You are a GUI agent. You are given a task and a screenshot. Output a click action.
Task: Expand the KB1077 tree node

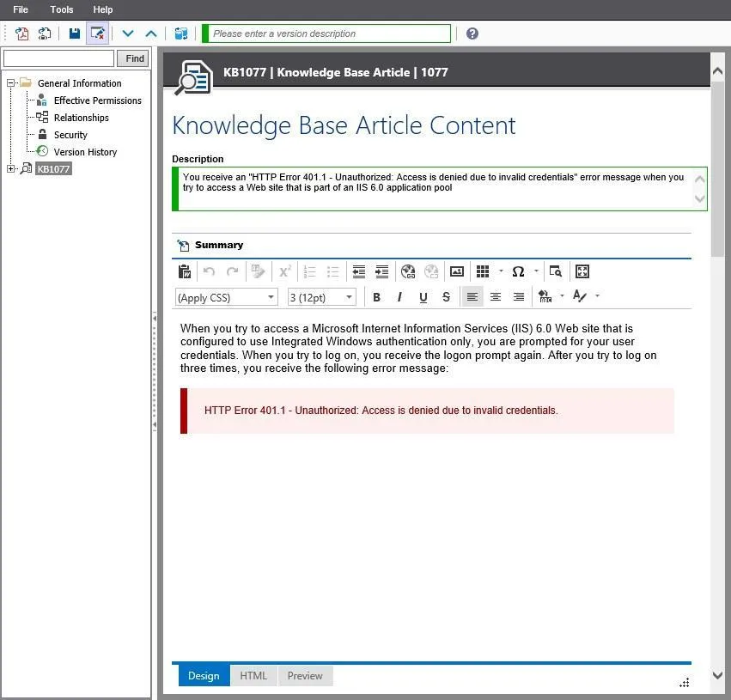click(x=10, y=168)
